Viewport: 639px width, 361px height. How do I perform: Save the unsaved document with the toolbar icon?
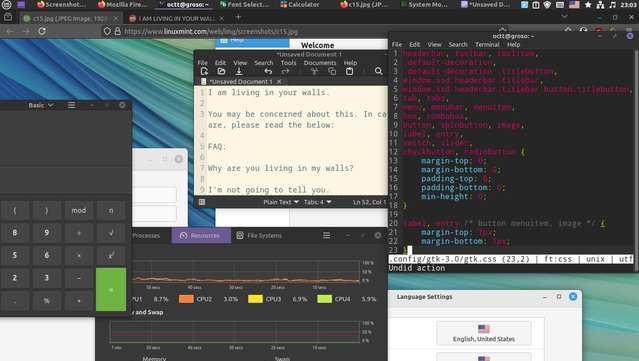[x=239, y=71]
